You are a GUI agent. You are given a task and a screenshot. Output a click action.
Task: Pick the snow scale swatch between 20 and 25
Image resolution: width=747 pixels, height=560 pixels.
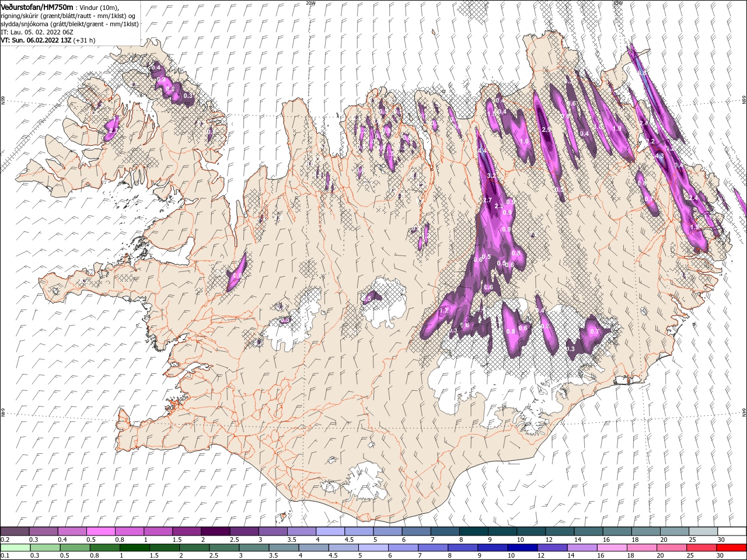pyautogui.click(x=674, y=531)
